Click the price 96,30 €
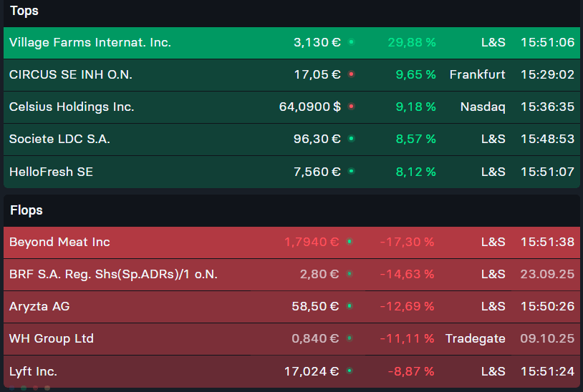Viewport: 583px width, 392px height. tap(317, 139)
